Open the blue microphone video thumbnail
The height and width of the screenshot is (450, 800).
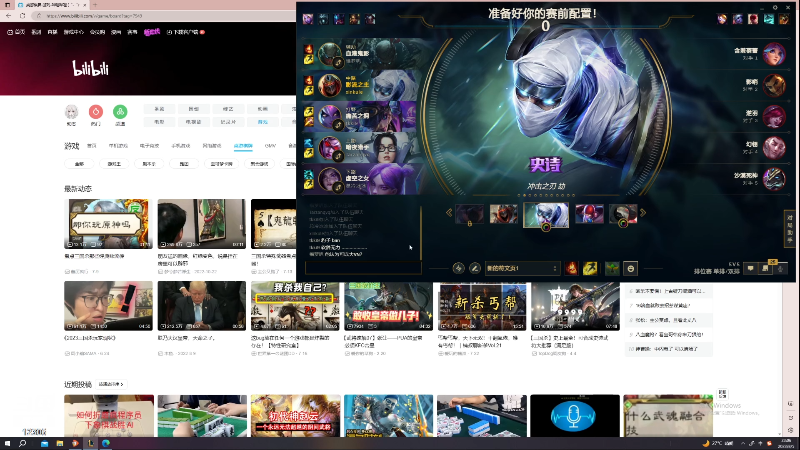(x=575, y=415)
